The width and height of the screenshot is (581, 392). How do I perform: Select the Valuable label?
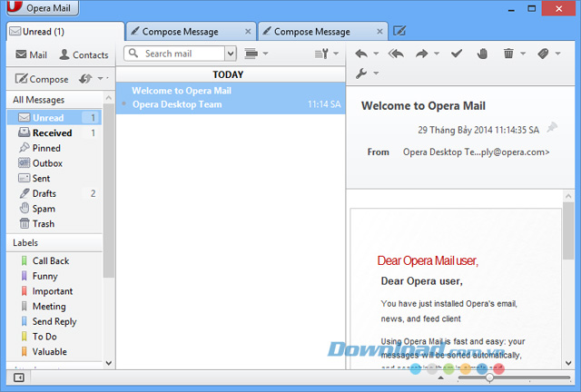(x=54, y=351)
